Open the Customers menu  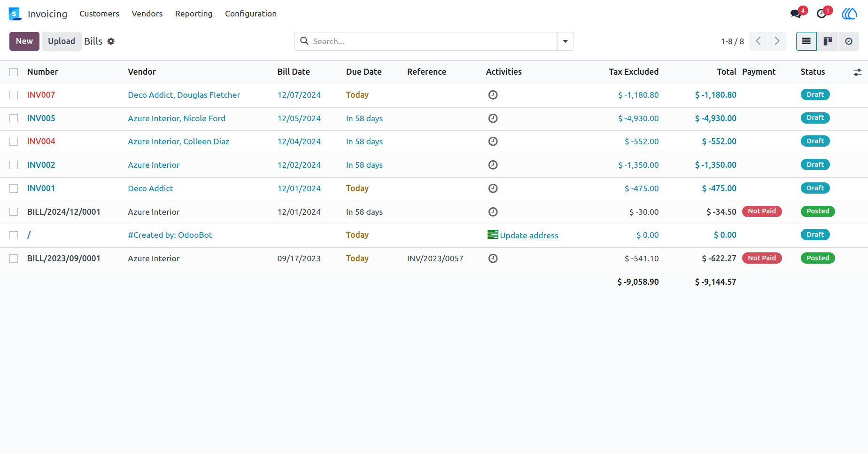coord(99,14)
